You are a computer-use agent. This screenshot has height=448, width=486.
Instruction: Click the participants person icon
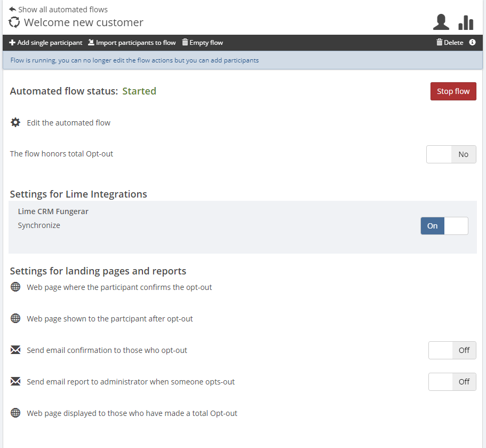[441, 22]
